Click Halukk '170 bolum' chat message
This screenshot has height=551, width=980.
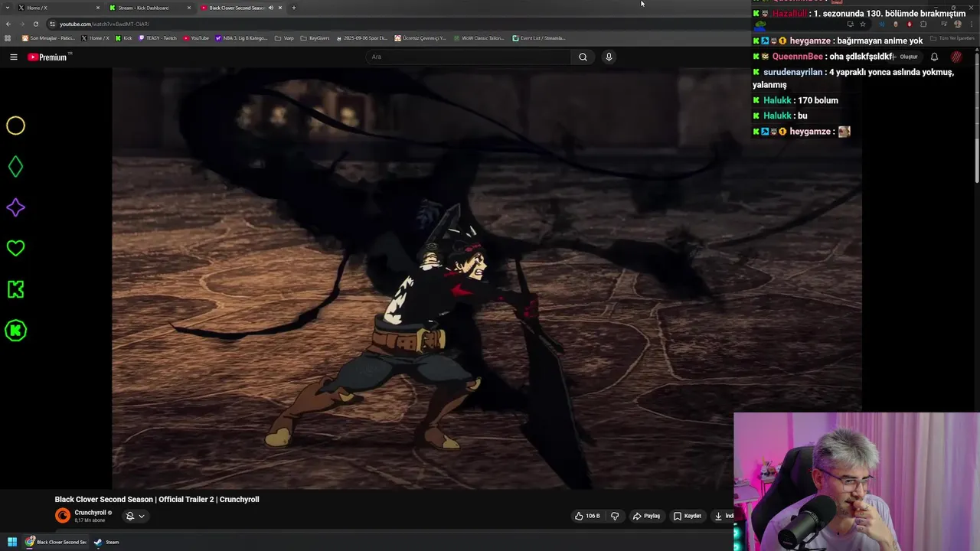coord(795,100)
